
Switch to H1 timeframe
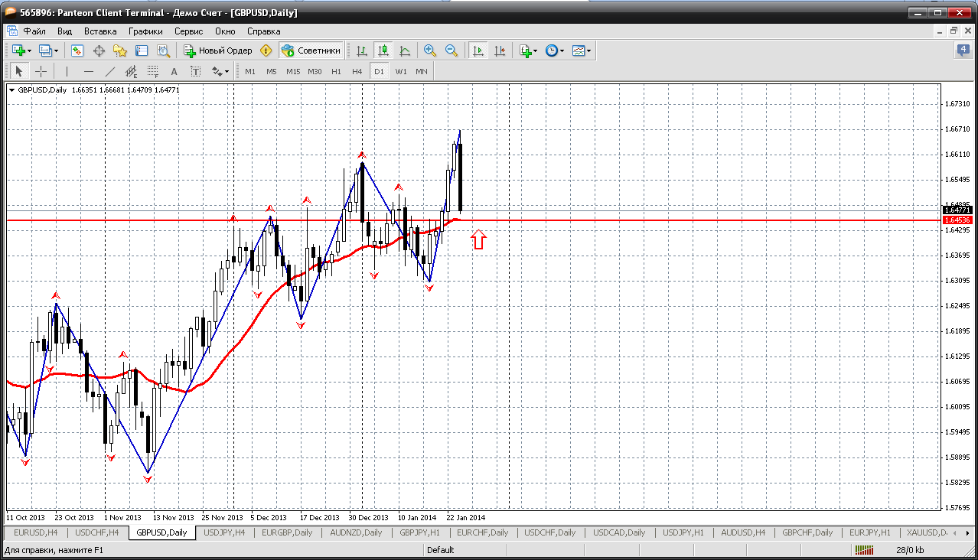(x=336, y=71)
